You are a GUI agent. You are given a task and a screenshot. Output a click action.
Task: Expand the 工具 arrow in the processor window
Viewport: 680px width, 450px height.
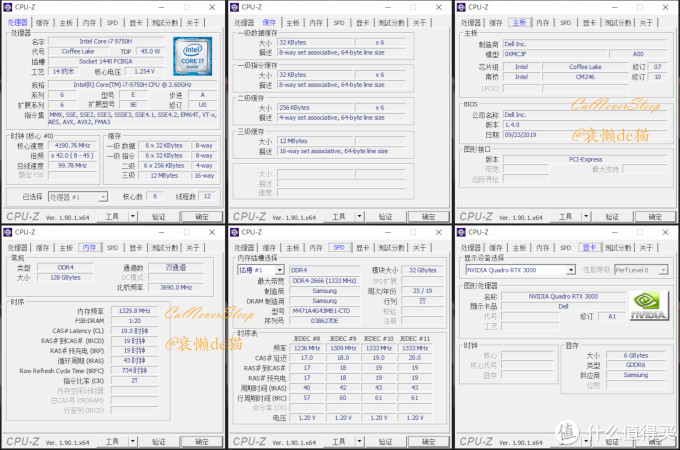(133, 216)
